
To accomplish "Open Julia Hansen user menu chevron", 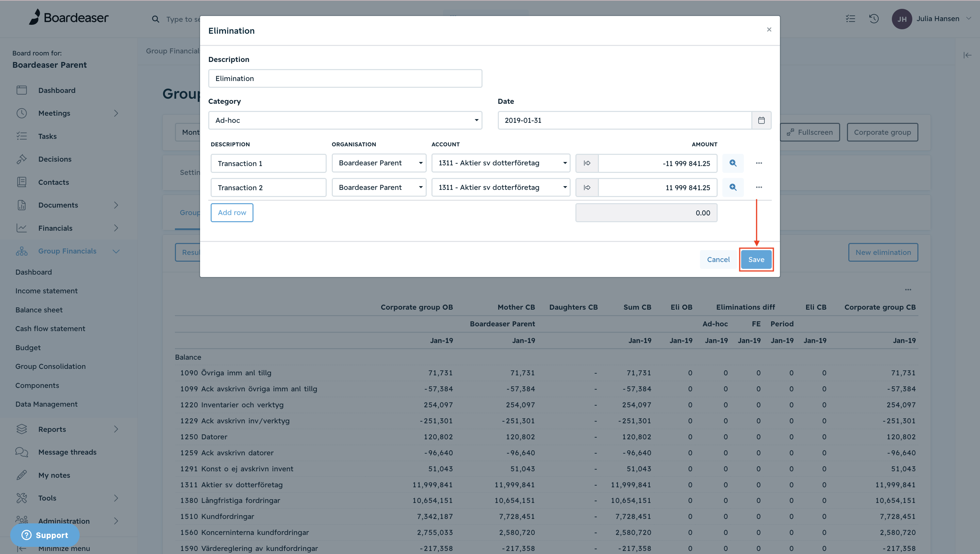I will tap(968, 19).
